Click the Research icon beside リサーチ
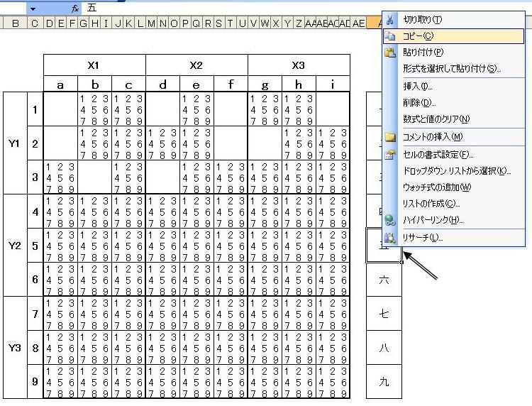 389,238
